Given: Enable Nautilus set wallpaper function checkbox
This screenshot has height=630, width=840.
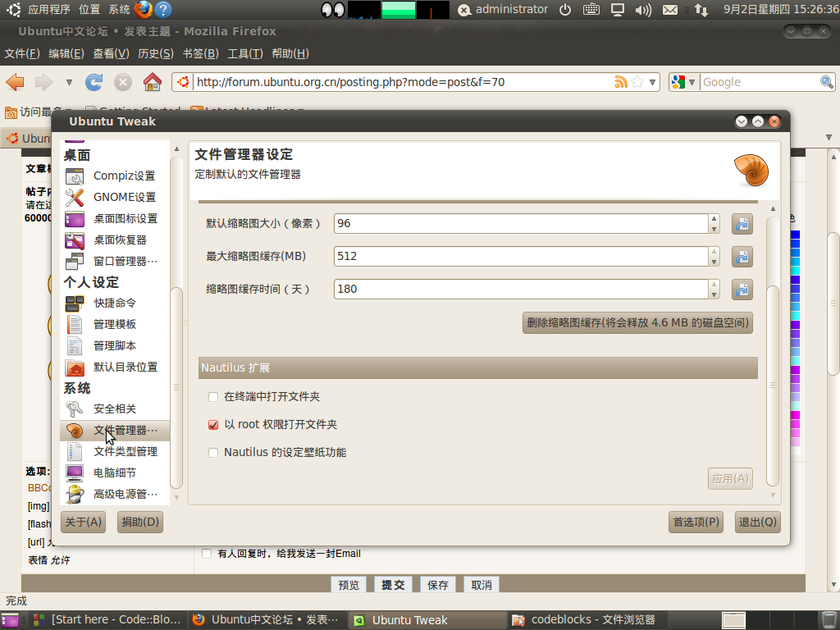Looking at the screenshot, I should (x=213, y=453).
